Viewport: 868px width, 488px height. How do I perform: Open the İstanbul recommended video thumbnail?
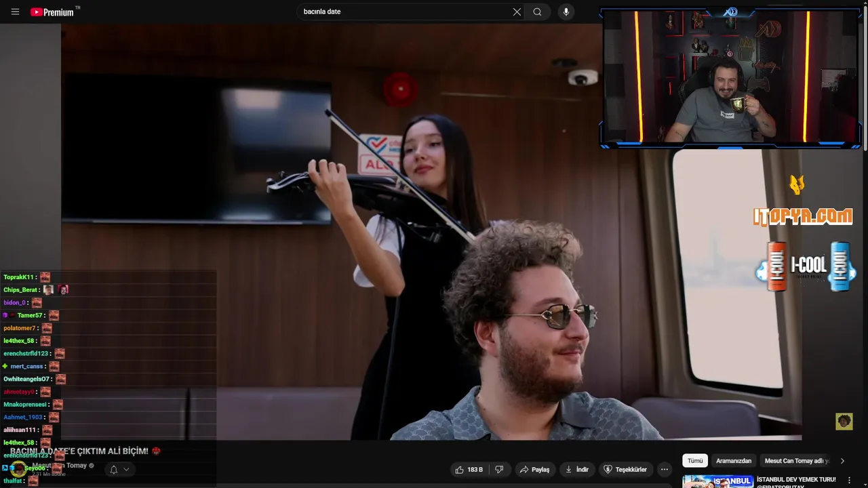pyautogui.click(x=717, y=481)
